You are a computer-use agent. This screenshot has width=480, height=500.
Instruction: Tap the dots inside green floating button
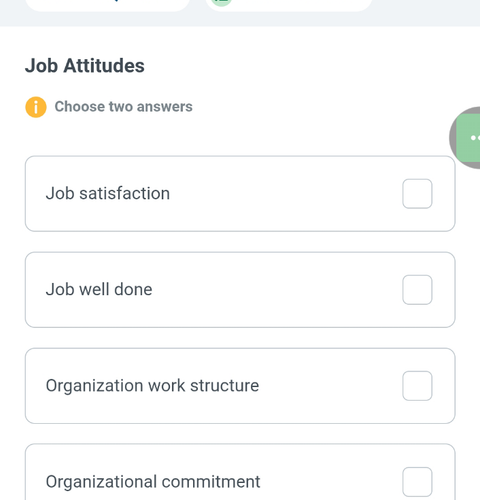(475, 138)
